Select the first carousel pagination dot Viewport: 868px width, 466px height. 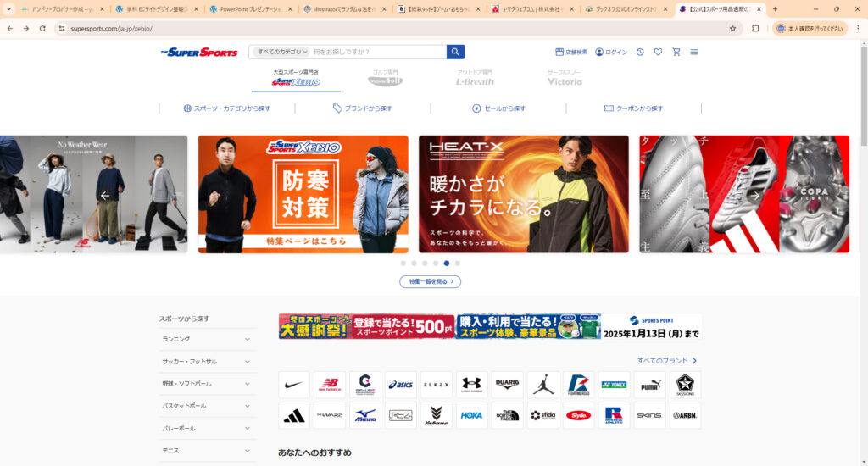403,264
